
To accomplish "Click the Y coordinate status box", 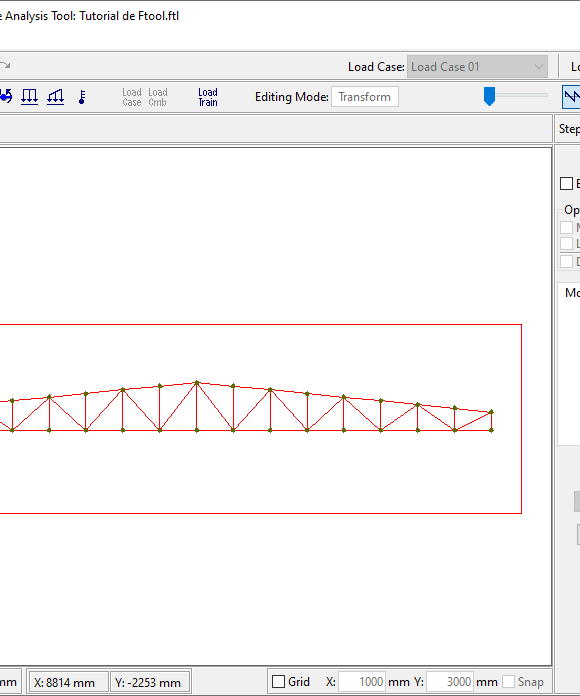I will point(150,682).
